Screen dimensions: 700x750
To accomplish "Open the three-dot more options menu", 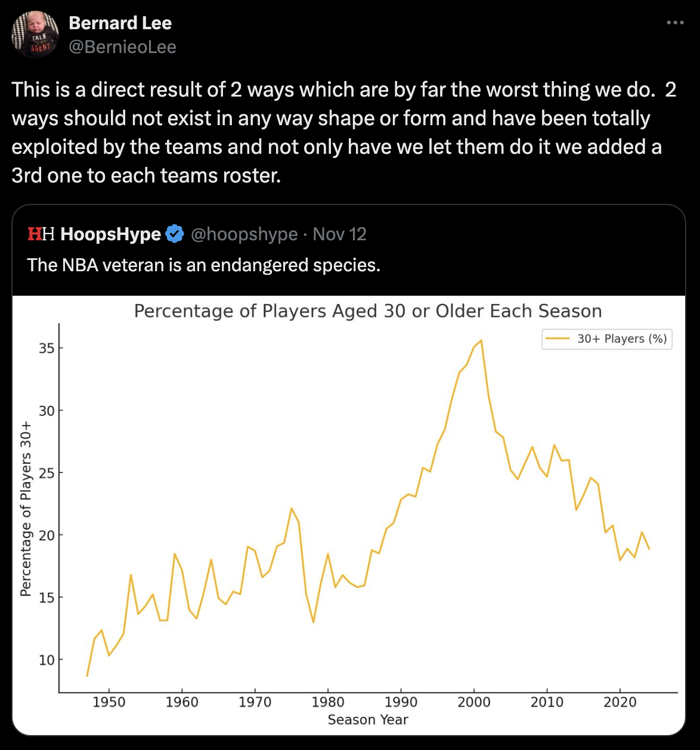I will coord(675,23).
